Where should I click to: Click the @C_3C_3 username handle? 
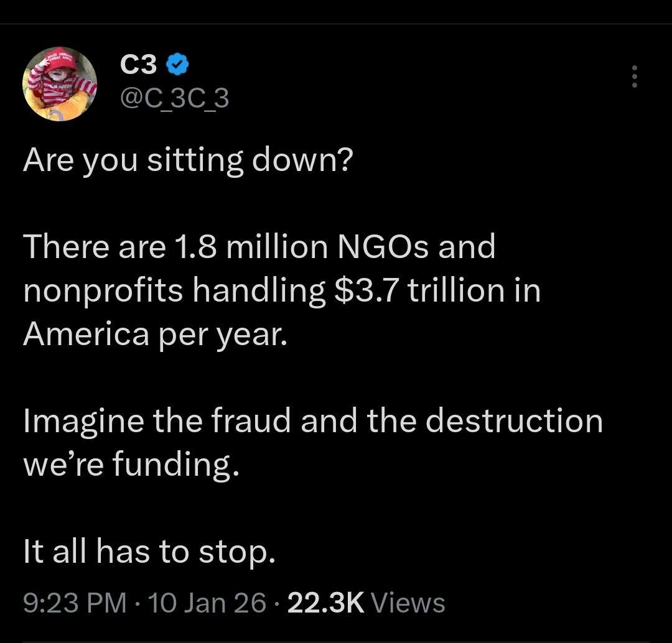174,98
